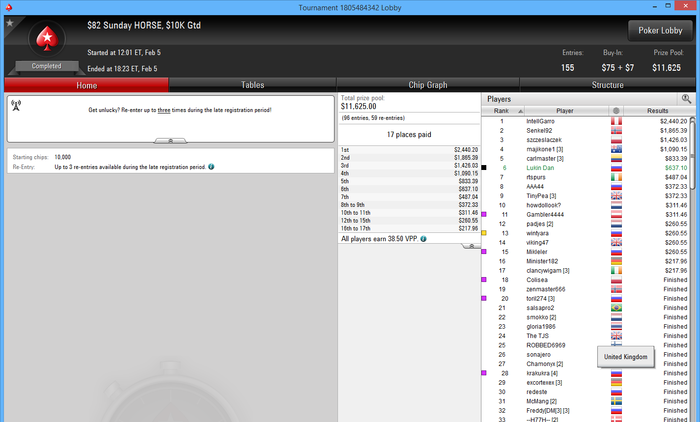Toggle the Rank column sort arrow
This screenshot has width=700, height=422.
tap(520, 111)
